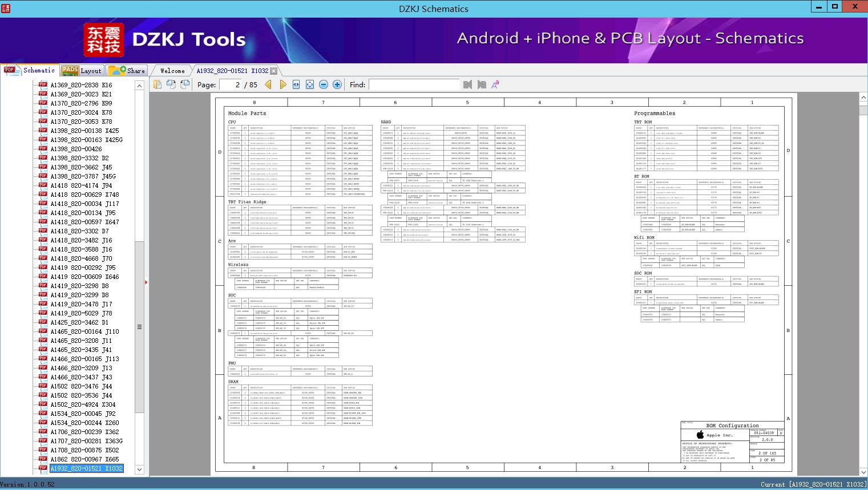Image resolution: width=868 pixels, height=490 pixels.
Task: Click the fit page icon
Action: pyautogui.click(x=310, y=84)
